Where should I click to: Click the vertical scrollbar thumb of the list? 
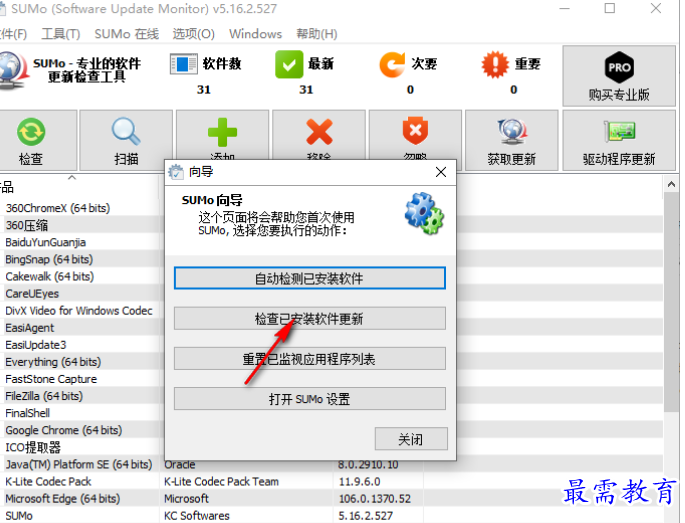coord(671,301)
